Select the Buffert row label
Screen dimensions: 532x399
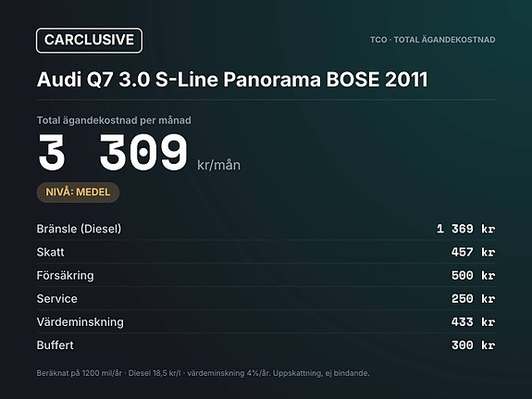[x=55, y=345]
